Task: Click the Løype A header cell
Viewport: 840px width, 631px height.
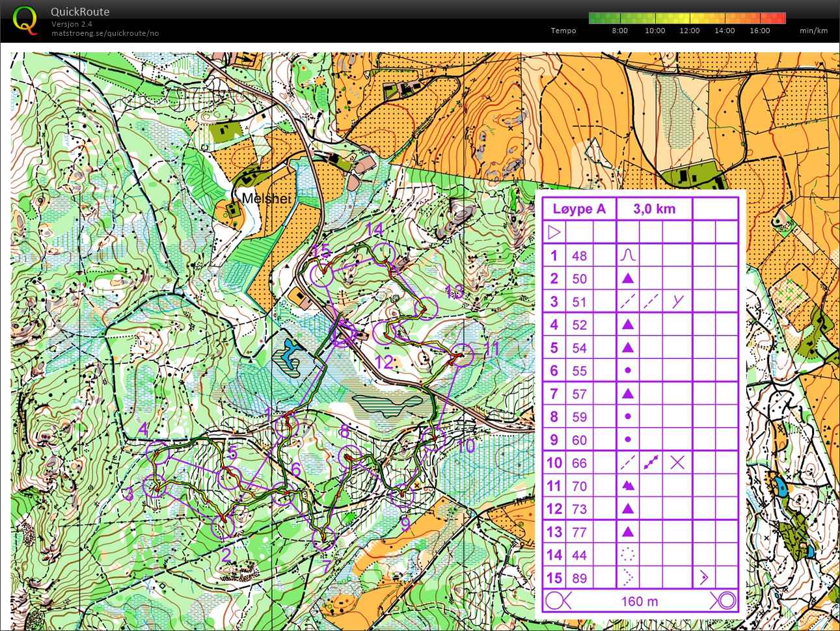Action: pyautogui.click(x=578, y=209)
